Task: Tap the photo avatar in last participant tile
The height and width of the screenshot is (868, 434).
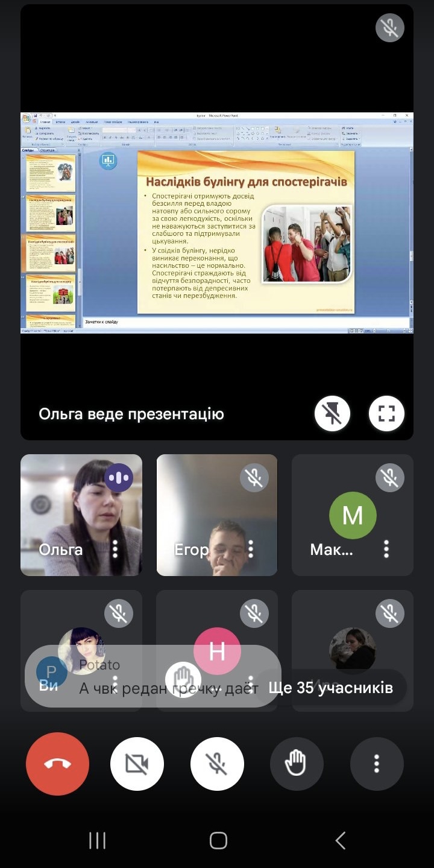Action: tap(353, 650)
